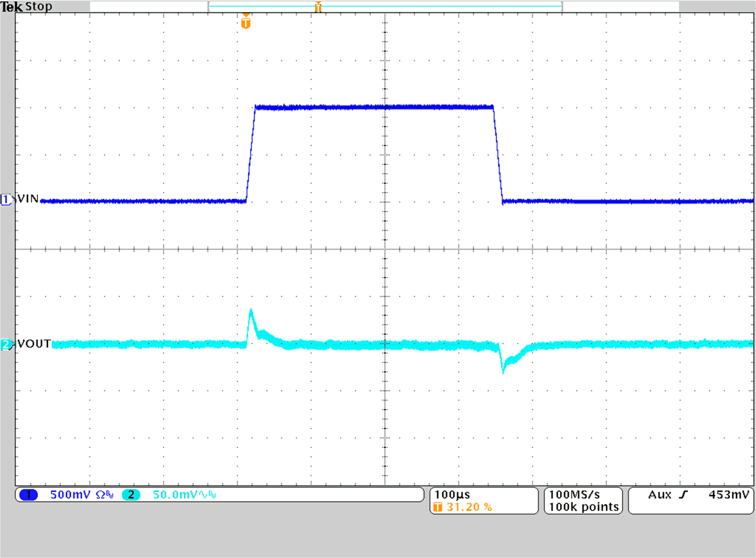Click the channel 2 AC coupling bandwidth symbol
This screenshot has width=756, height=558.
pos(208,494)
